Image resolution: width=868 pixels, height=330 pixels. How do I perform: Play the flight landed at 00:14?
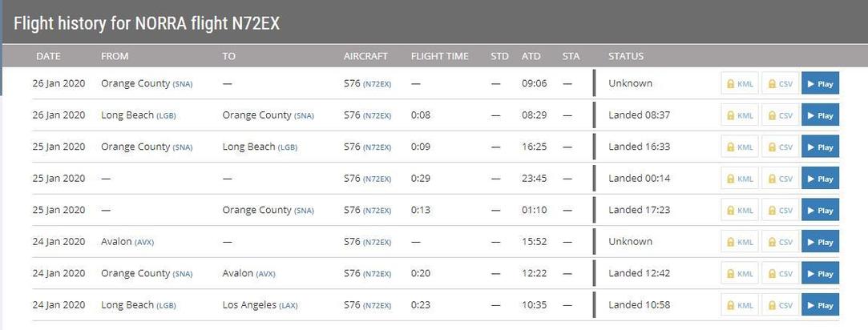tap(820, 178)
